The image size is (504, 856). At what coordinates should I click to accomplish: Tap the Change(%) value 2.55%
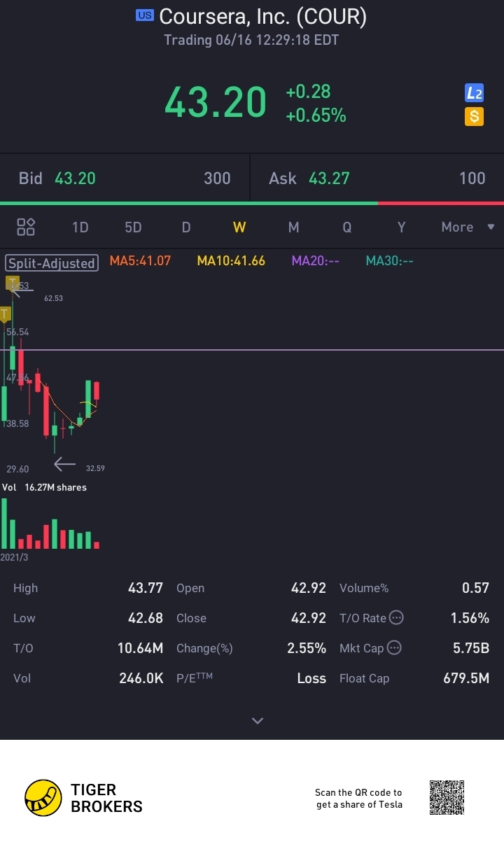(x=307, y=648)
